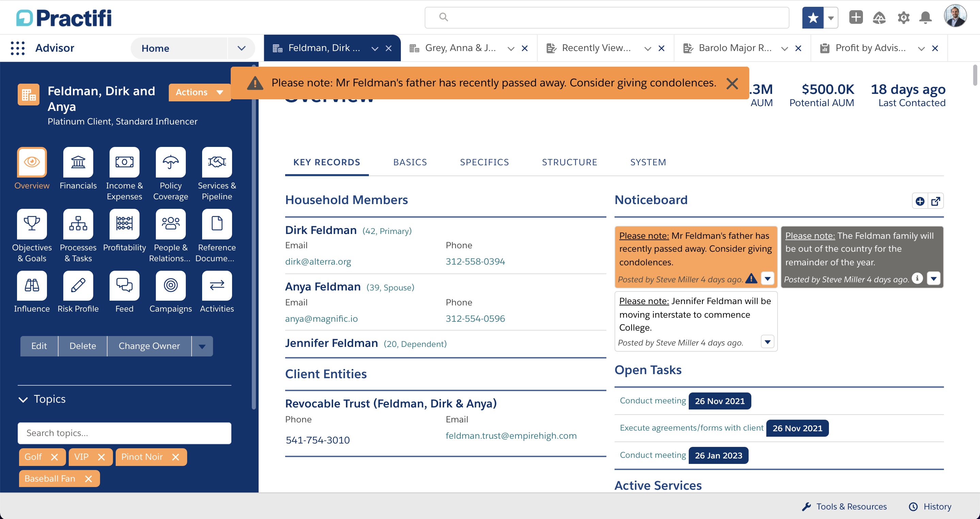This screenshot has width=980, height=519.
Task: Click the Edit button
Action: tap(39, 346)
